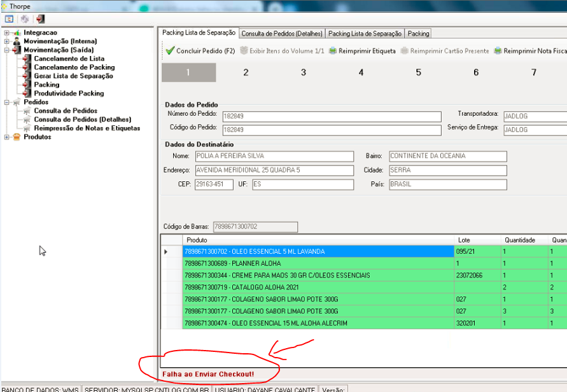The height and width of the screenshot is (392, 567).
Task: Open Gerar Lista de Separação tree item
Action: tap(73, 76)
